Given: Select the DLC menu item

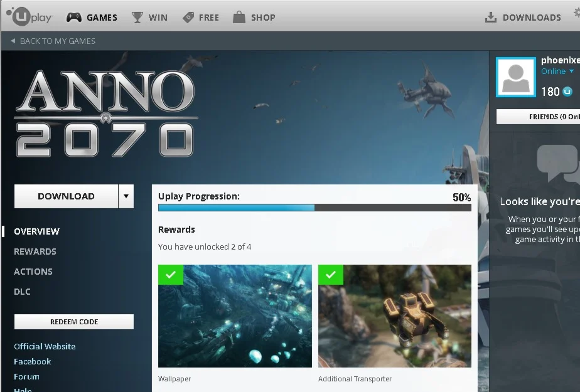Looking at the screenshot, I should click(22, 292).
